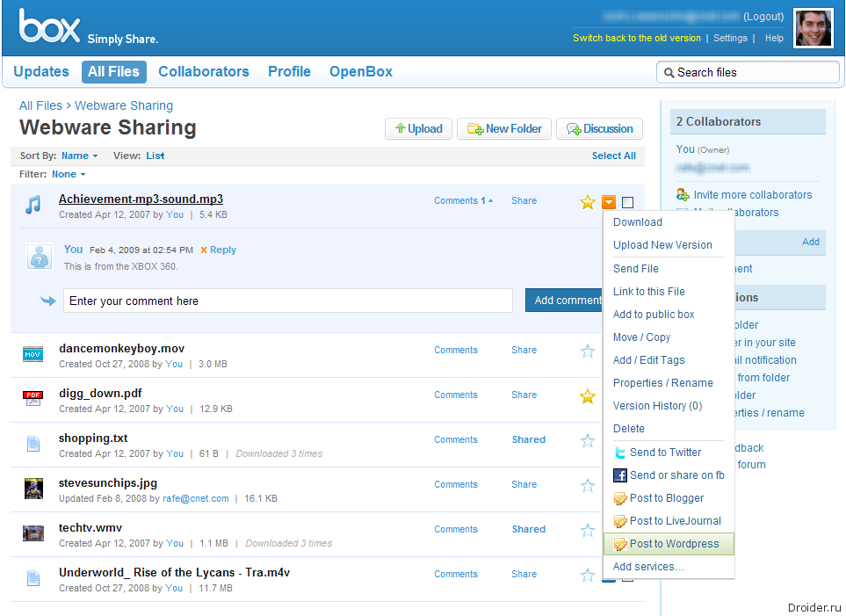This screenshot has height=616, width=846.
Task: Expand the Filter None dropdown
Action: coord(69,174)
